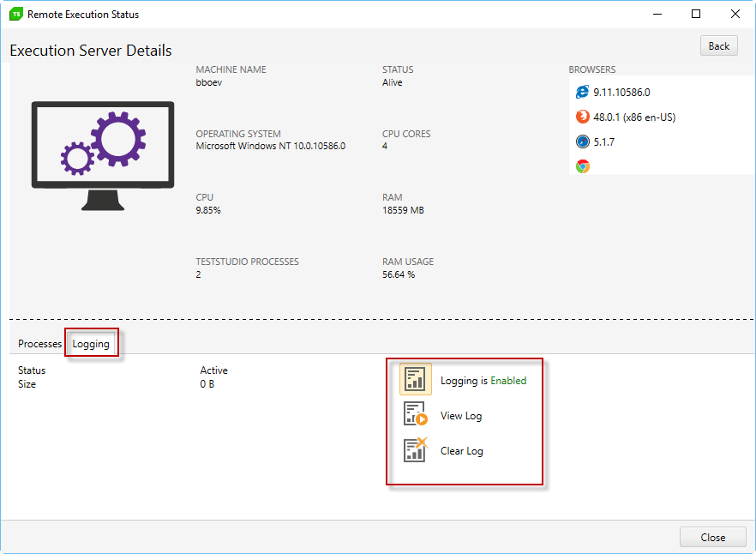Click the gears monitor illustration
Image resolution: width=756 pixels, height=554 pixels.
pos(102,146)
